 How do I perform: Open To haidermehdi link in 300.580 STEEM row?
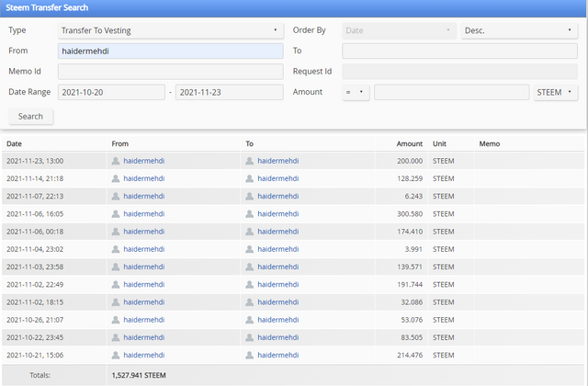click(277, 214)
